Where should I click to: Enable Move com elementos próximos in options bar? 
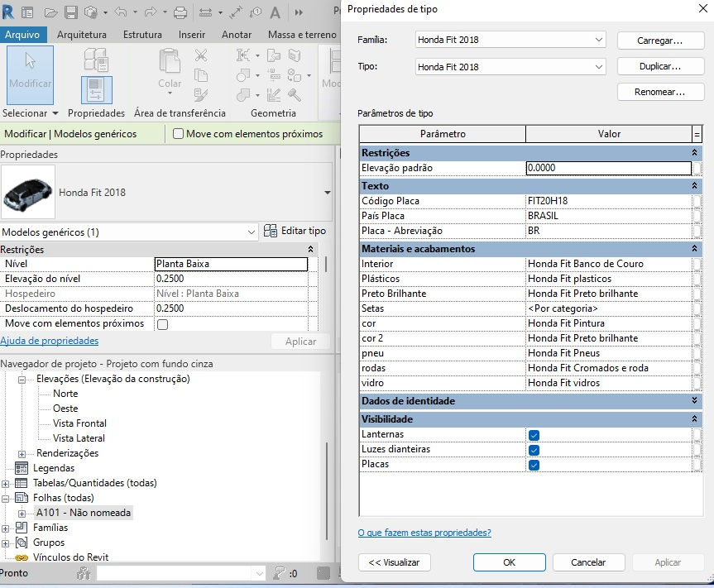[178, 134]
